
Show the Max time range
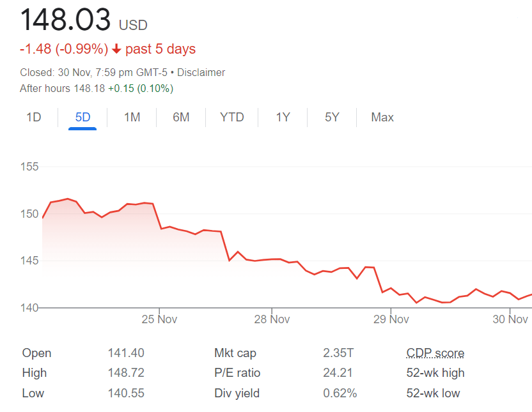(x=382, y=118)
